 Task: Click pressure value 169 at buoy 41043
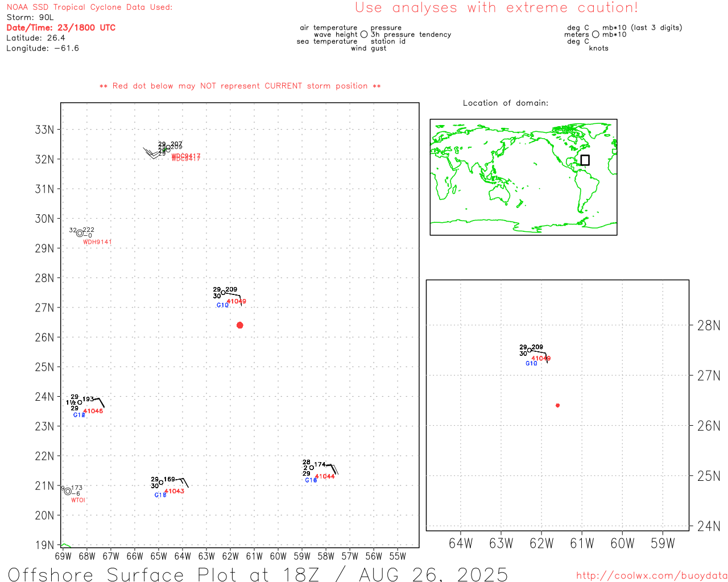[x=169, y=479]
